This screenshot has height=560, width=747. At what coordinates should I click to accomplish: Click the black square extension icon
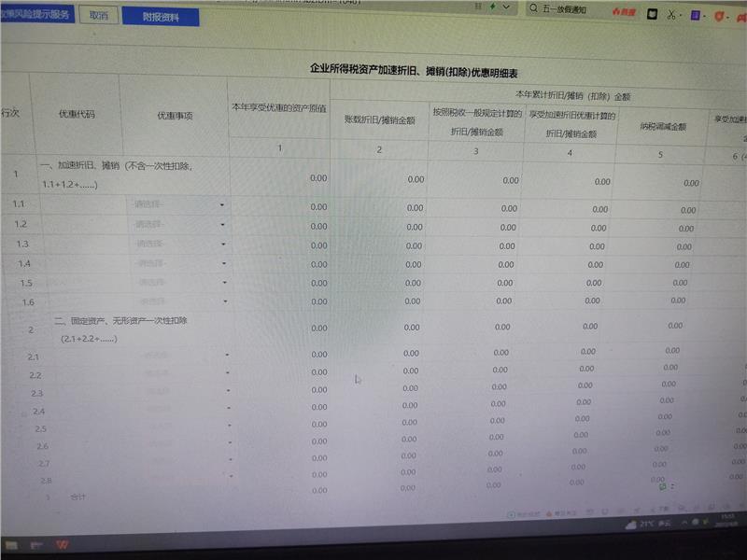pos(652,13)
